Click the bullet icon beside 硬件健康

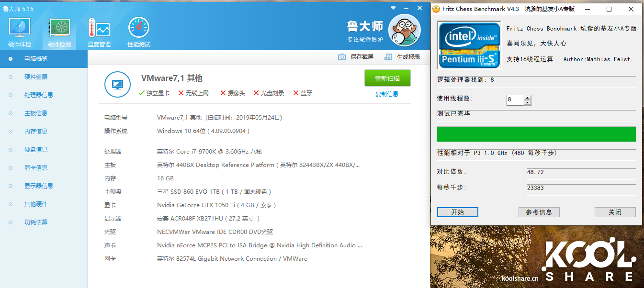[x=11, y=77]
